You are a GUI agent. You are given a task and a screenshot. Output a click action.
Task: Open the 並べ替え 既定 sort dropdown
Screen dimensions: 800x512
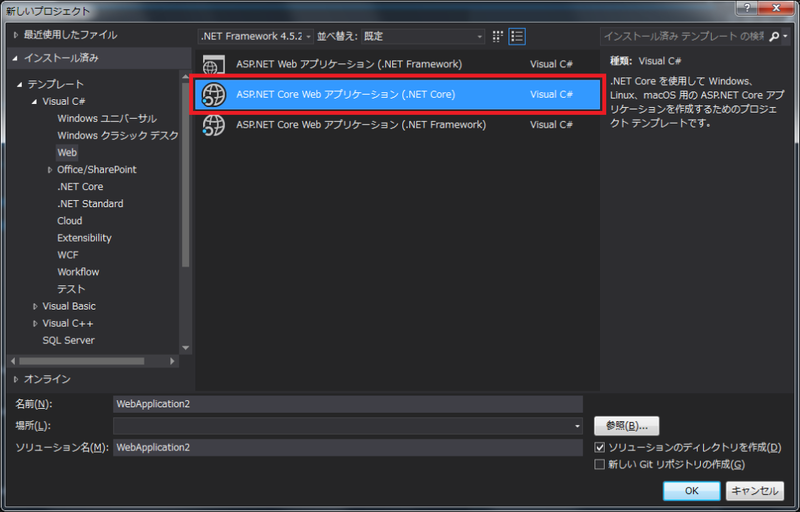click(423, 36)
